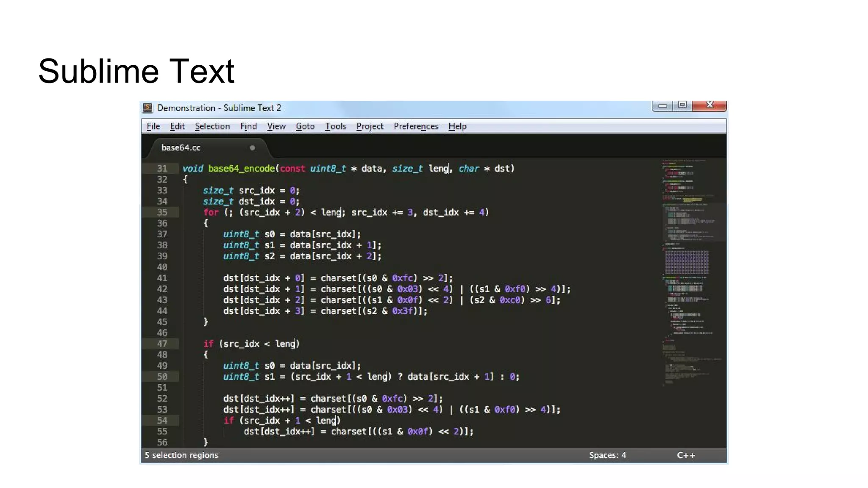Open the C++ syntax selector in status bar
Image resolution: width=868 pixels, height=488 pixels.
pos(686,455)
